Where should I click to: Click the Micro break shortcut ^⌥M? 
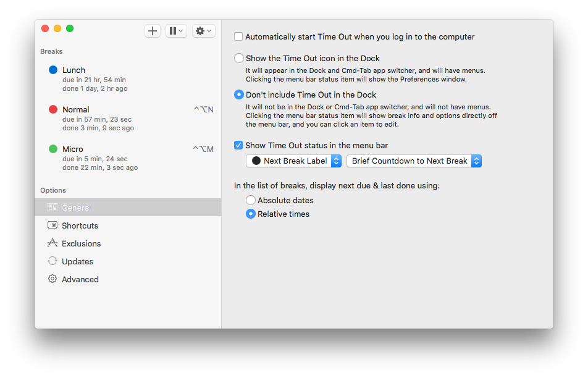point(203,149)
